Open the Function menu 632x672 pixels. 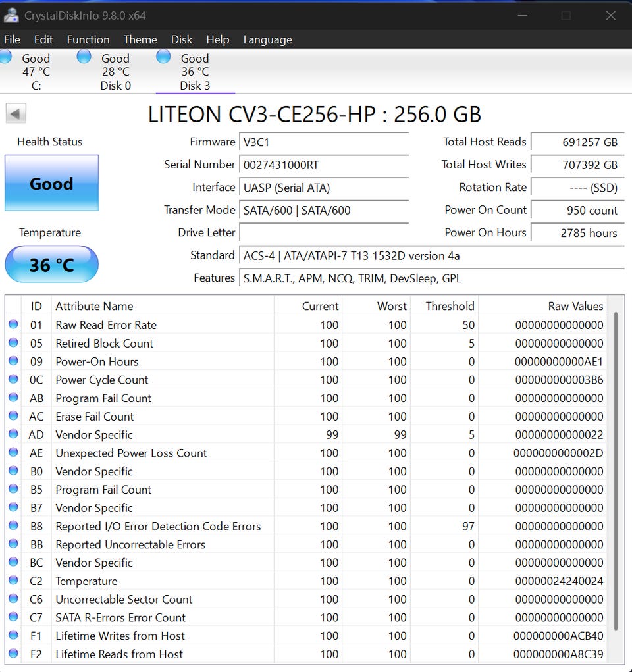coord(88,39)
